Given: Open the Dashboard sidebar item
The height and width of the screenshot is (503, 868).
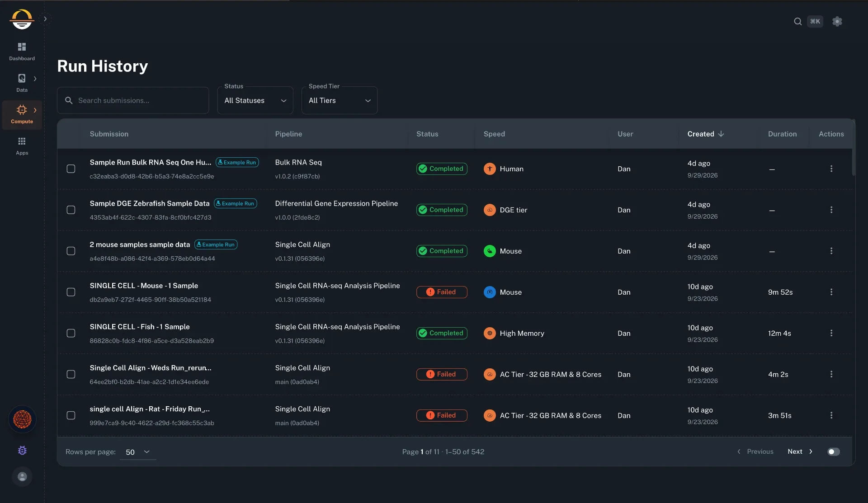Looking at the screenshot, I should point(22,52).
